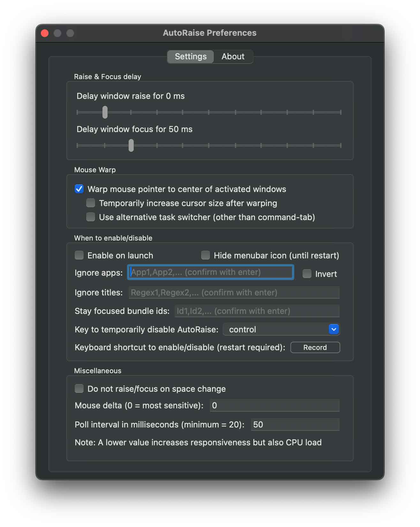Check Do not raise/focus on space change
Image resolution: width=420 pixels, height=527 pixels.
(79, 389)
